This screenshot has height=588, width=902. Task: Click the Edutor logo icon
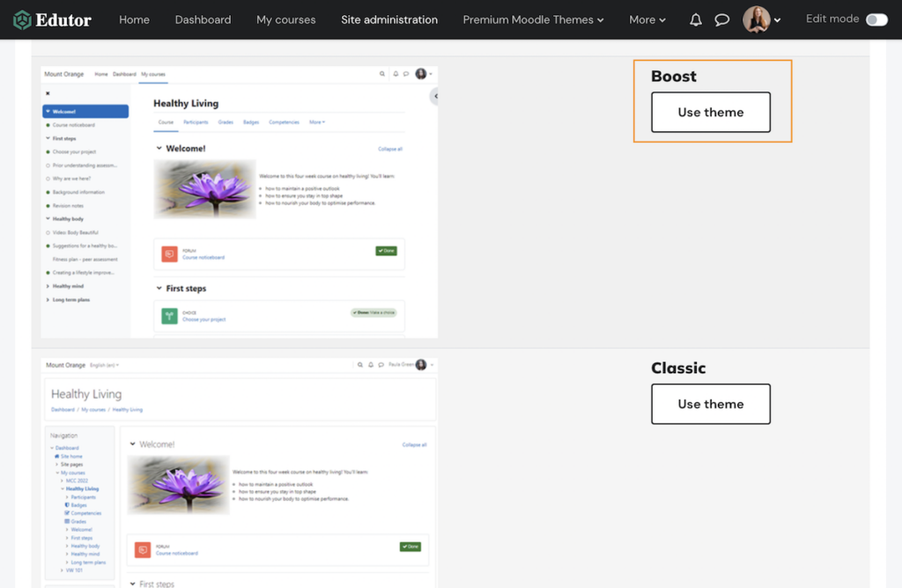(x=24, y=18)
